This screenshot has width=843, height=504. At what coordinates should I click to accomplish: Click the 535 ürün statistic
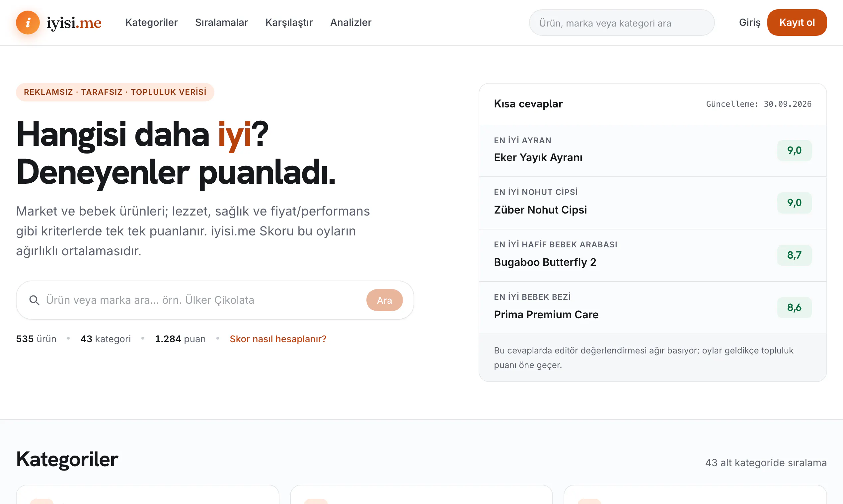[36, 339]
